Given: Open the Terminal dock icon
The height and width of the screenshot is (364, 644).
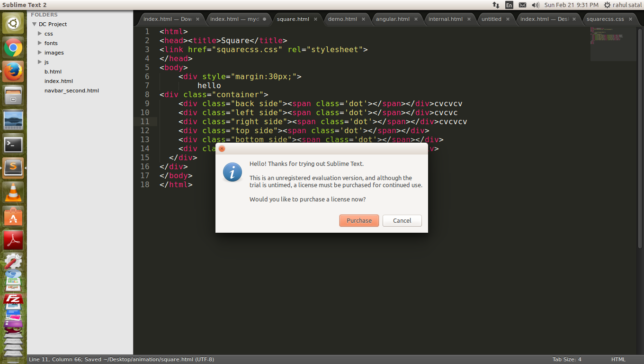Looking at the screenshot, I should (13, 144).
